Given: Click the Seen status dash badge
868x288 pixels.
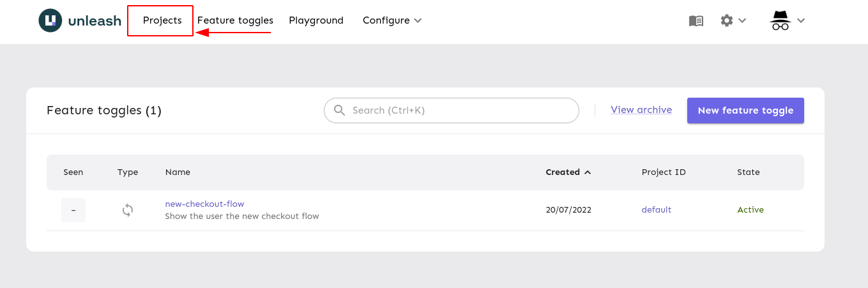Looking at the screenshot, I should click(73, 210).
